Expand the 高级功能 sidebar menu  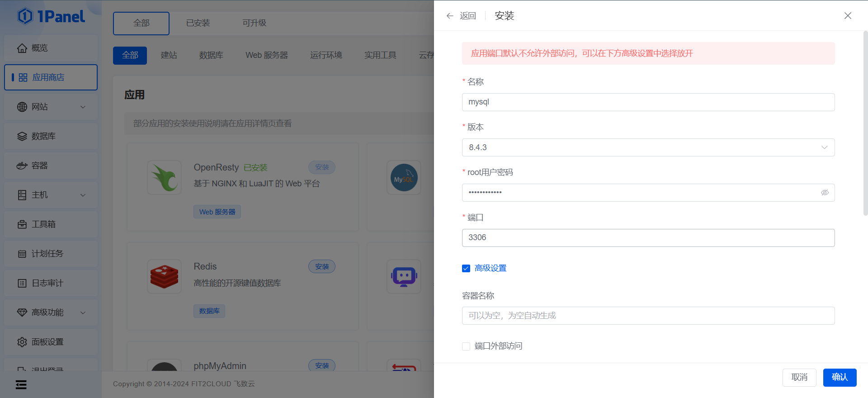(51, 313)
